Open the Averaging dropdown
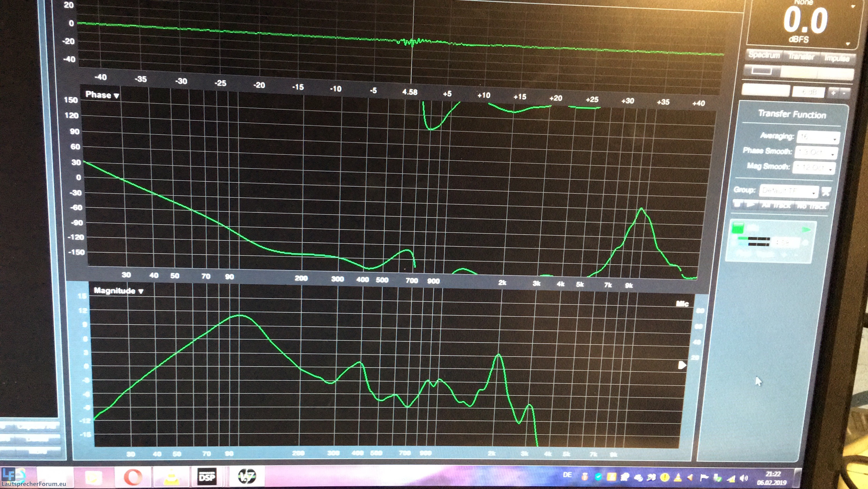 [819, 137]
